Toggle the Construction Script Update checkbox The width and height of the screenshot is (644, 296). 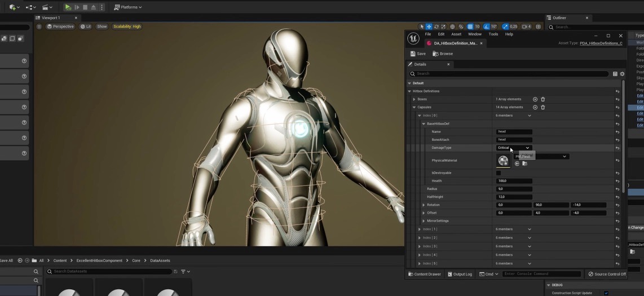click(606, 293)
